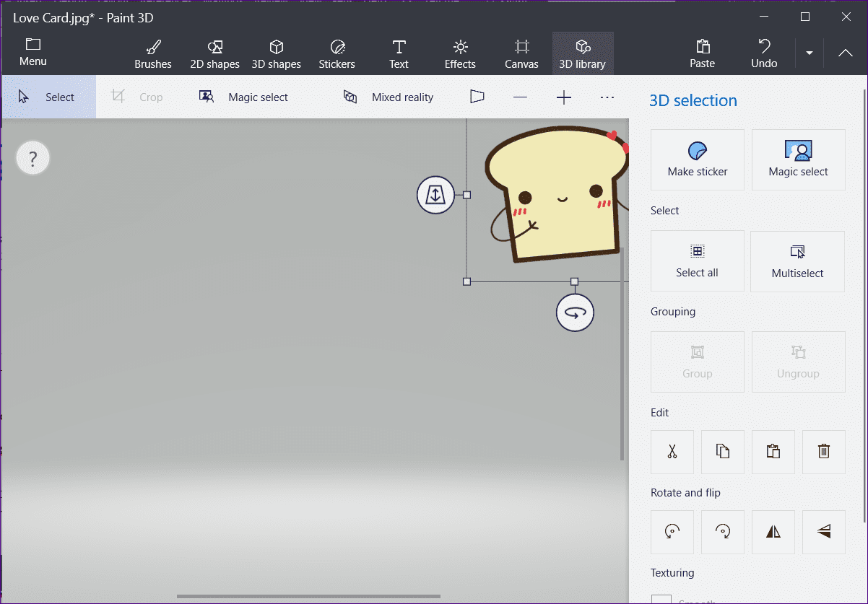Flip vertical icon in Rotate and flip
The height and width of the screenshot is (604, 868).
point(824,532)
